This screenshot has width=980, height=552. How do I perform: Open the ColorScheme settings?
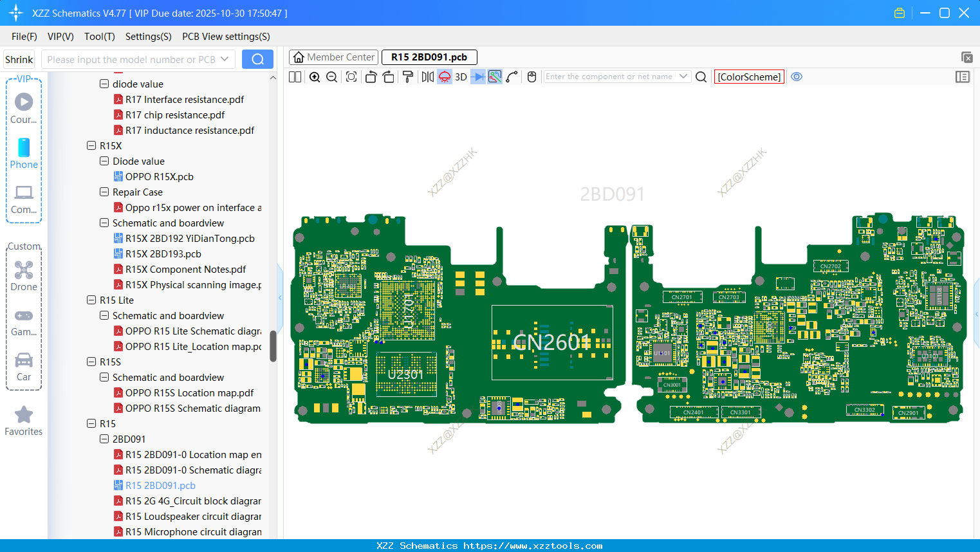[x=748, y=77]
